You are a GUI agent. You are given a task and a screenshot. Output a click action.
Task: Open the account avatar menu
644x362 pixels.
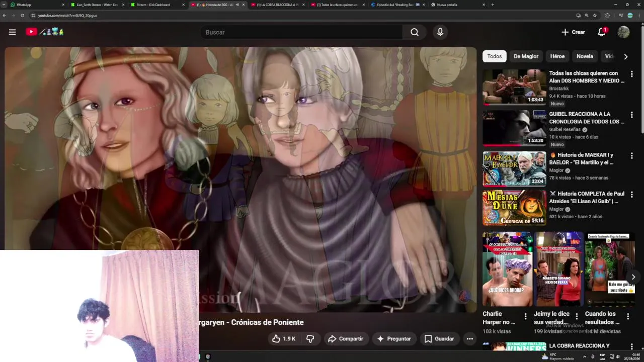pyautogui.click(x=623, y=32)
